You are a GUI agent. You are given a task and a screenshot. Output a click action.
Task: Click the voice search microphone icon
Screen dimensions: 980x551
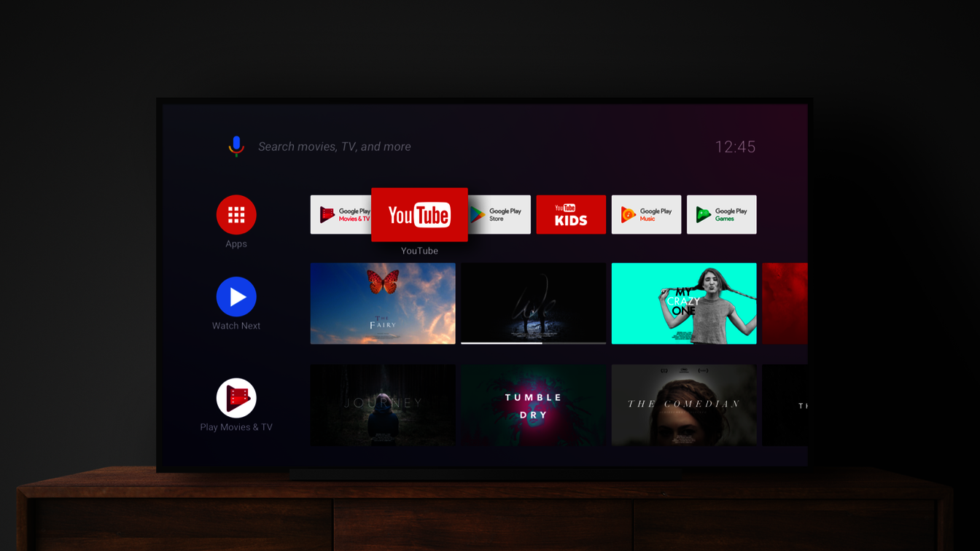(x=236, y=146)
